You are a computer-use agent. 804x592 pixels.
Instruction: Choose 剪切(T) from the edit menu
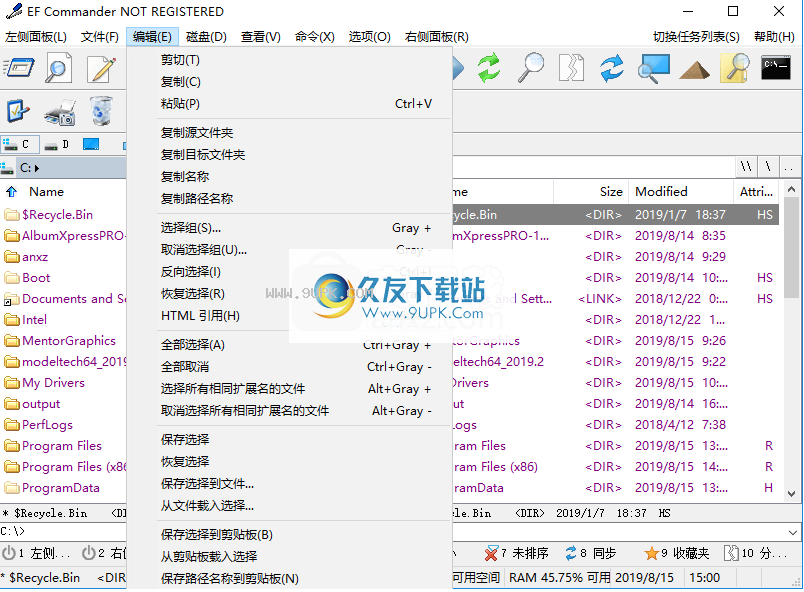tap(290, 60)
